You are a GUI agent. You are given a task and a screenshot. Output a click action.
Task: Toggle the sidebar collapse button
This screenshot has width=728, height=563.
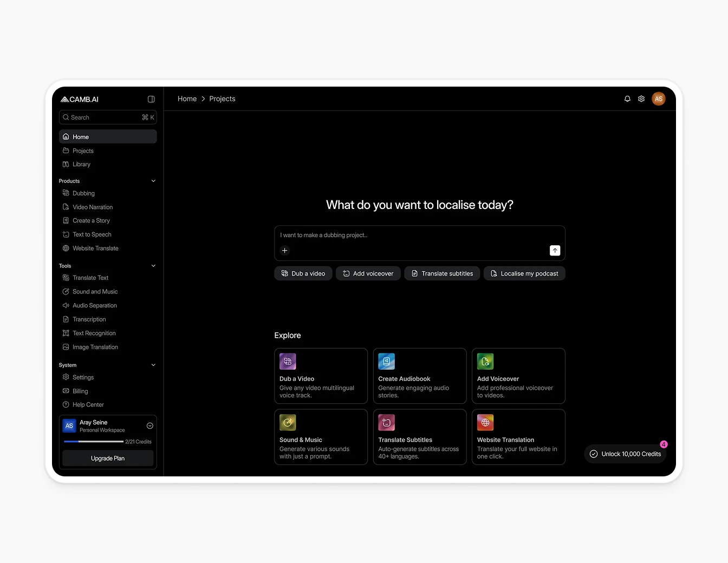click(151, 99)
